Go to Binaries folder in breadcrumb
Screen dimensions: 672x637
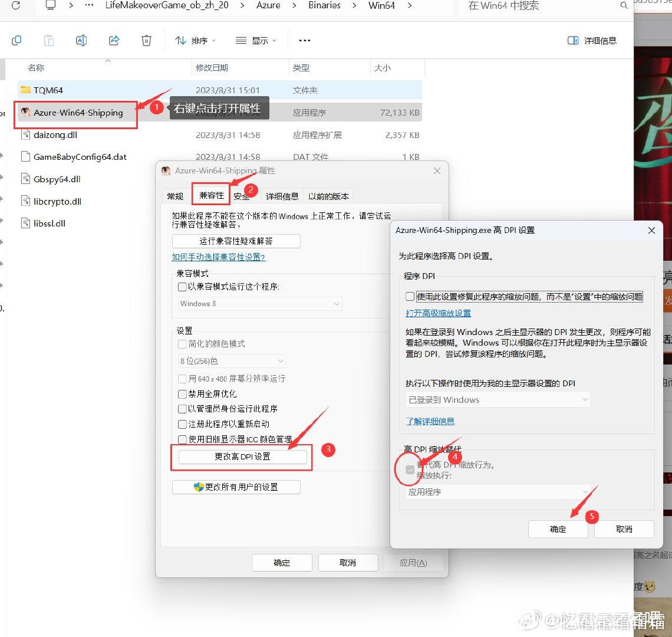coord(324,5)
